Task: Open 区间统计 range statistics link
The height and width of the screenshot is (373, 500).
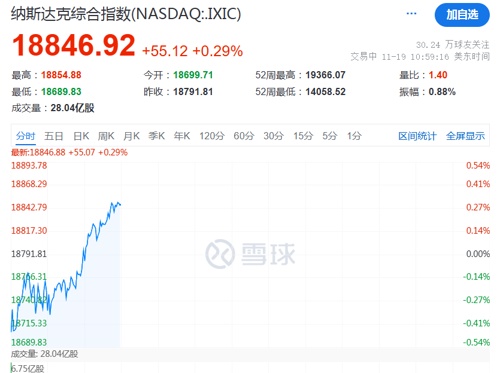Action: tap(417, 136)
